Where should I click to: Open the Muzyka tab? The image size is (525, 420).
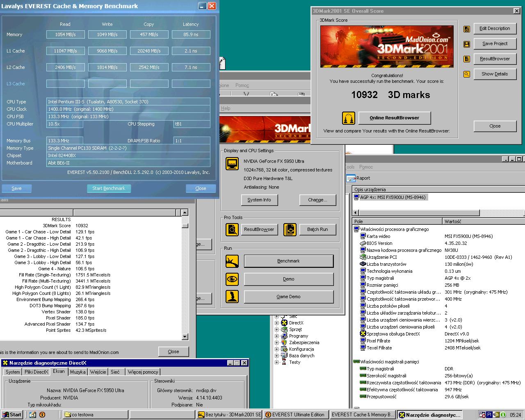point(78,372)
